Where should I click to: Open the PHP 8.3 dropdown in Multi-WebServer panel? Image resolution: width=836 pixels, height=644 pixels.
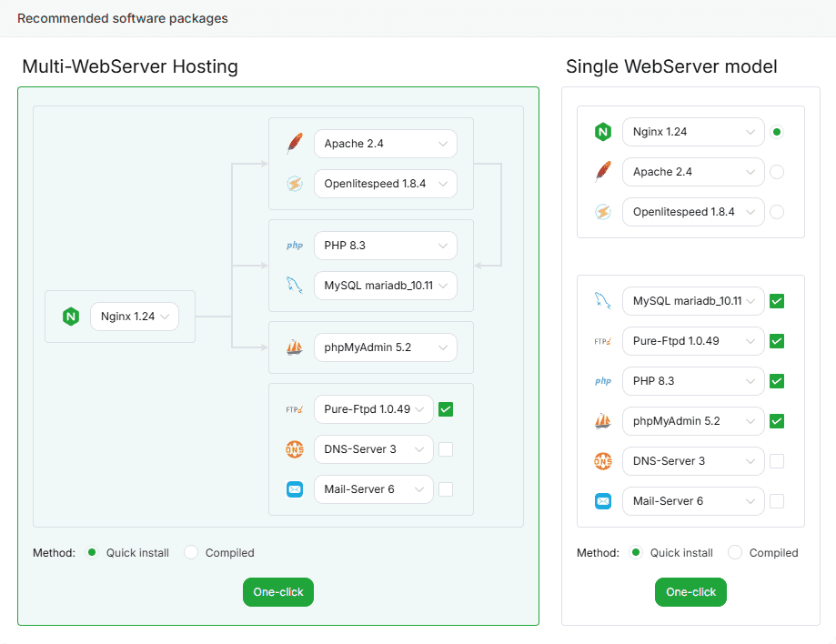click(x=385, y=246)
